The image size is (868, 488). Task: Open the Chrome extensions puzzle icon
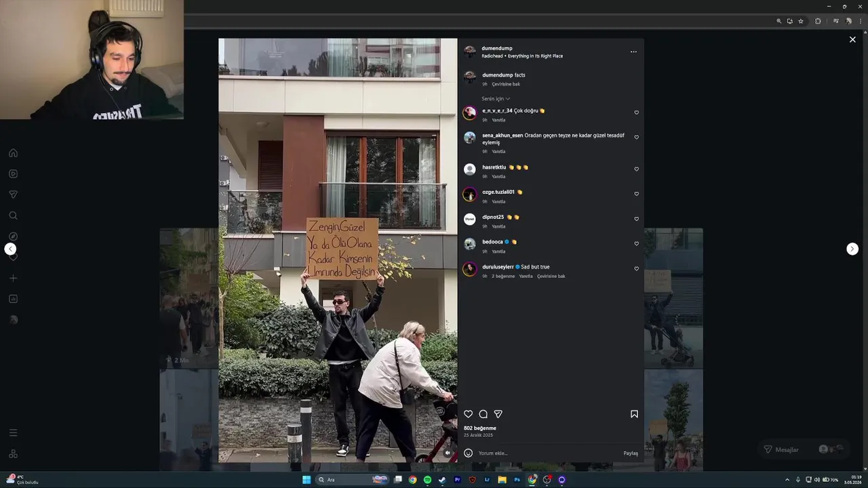(x=818, y=21)
